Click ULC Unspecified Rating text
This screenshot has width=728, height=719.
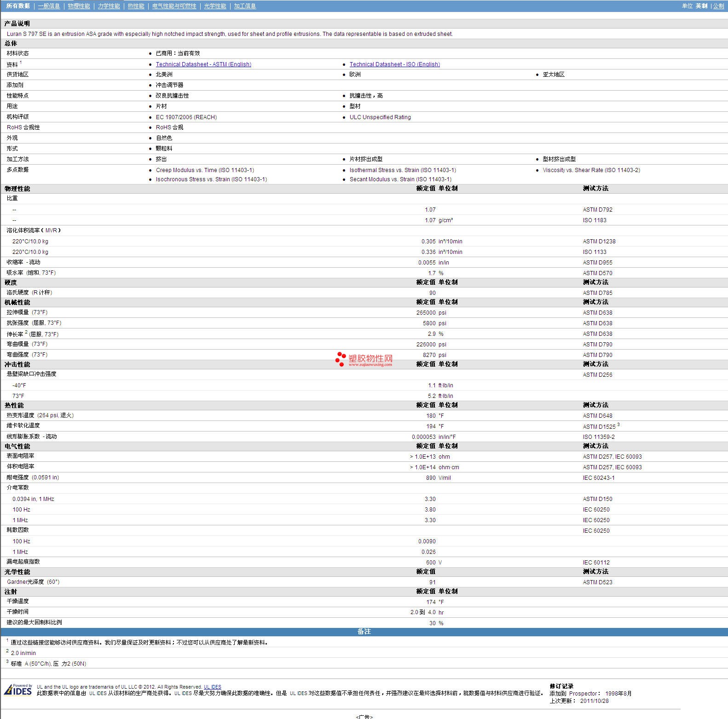(380, 117)
